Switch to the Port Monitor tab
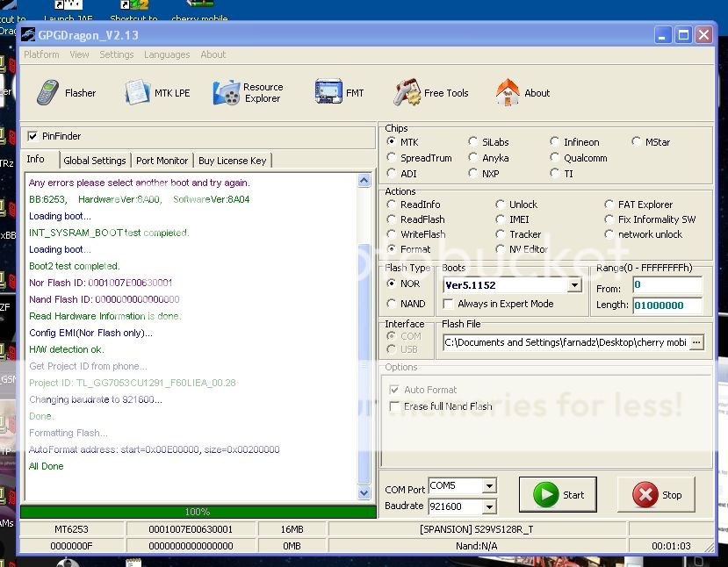This screenshot has height=567, width=728. tap(162, 161)
